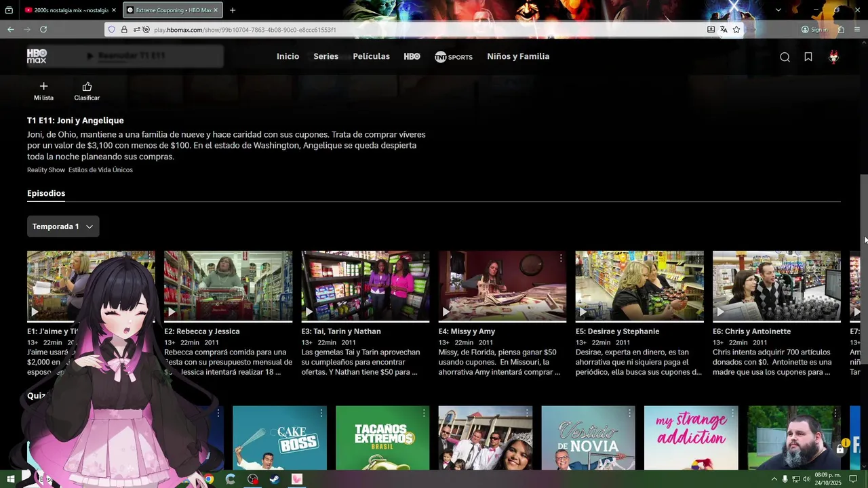Viewport: 868px width, 488px height.
Task: Open Windows Start menu
Action: click(x=11, y=479)
